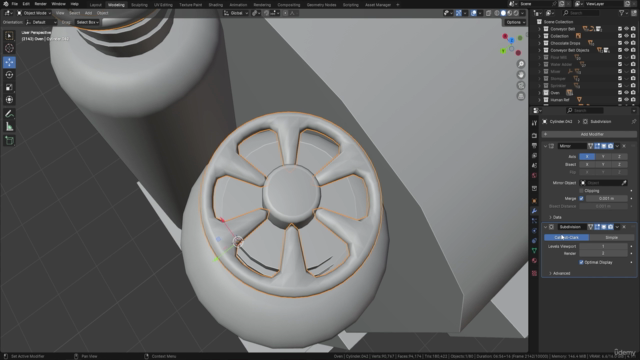Remove the Subdivision modifier with X button

tap(624, 227)
